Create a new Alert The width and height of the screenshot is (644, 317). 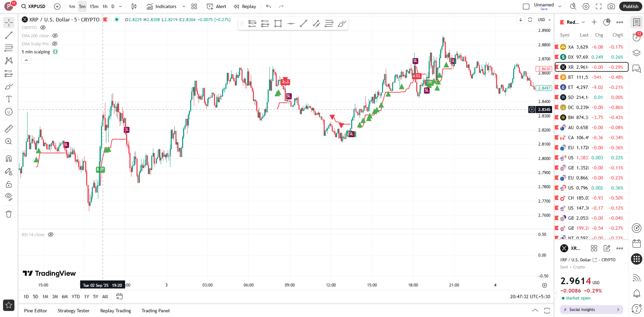tap(216, 6)
